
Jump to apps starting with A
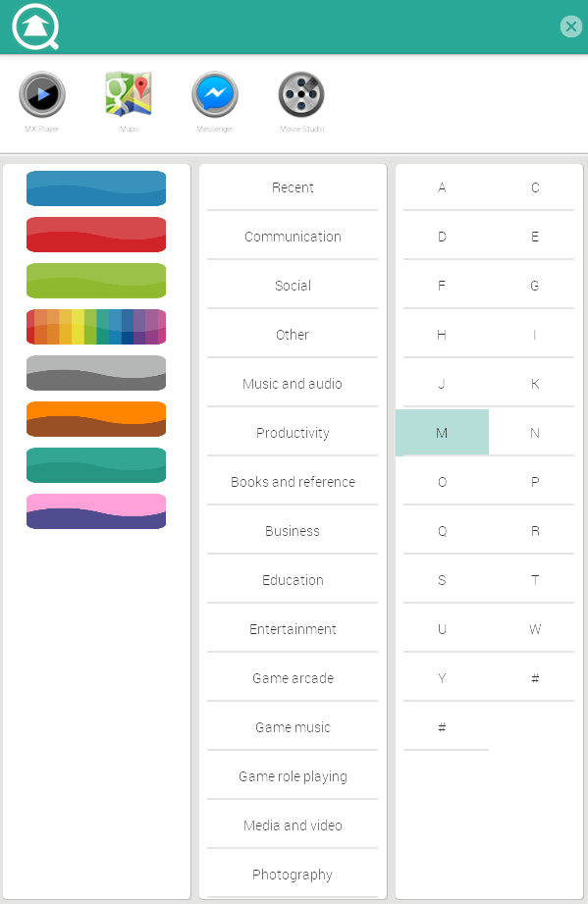point(442,186)
